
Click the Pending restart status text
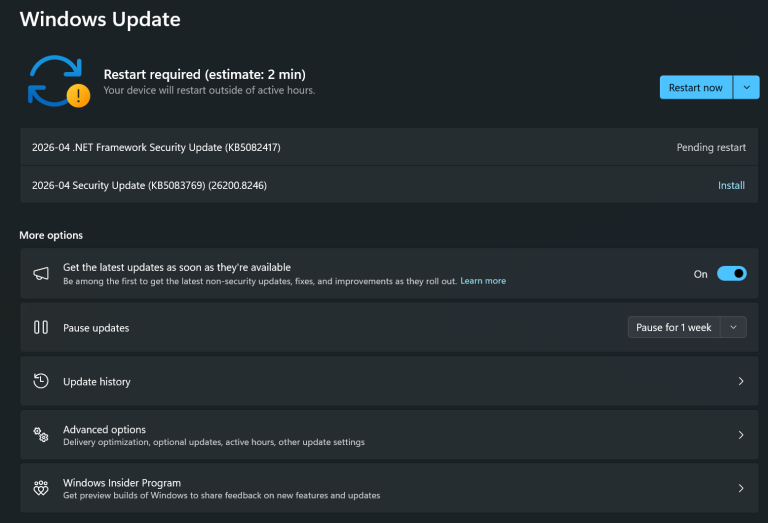click(x=711, y=147)
